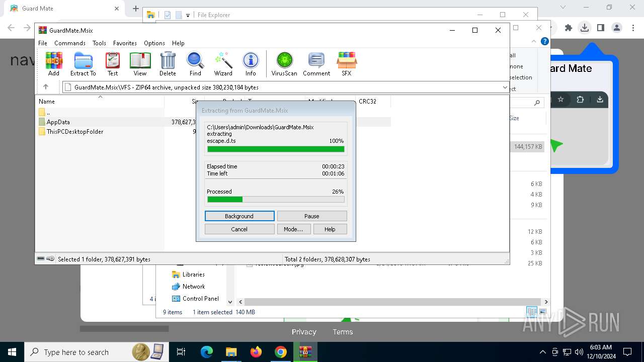The height and width of the screenshot is (362, 644).
Task: Click the key icon in WinRAR status bar
Action: (x=50, y=259)
